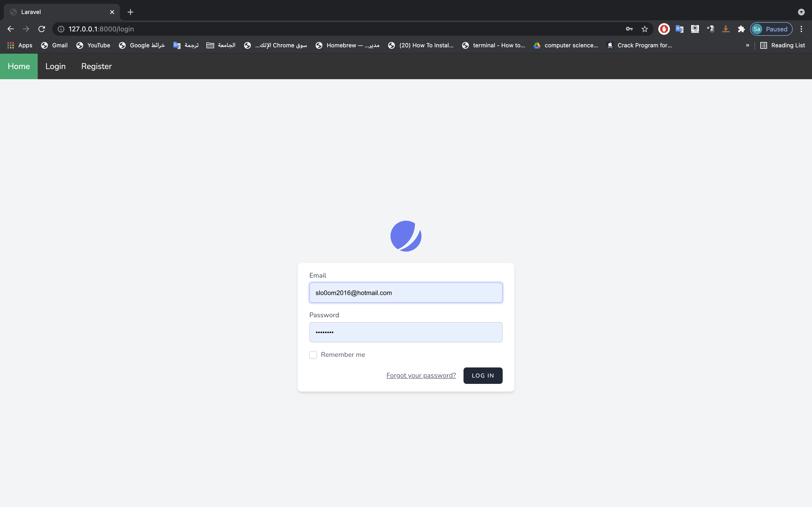This screenshot has width=812, height=507.
Task: Expand the hidden bookmarks with the chevron
Action: coord(747,45)
